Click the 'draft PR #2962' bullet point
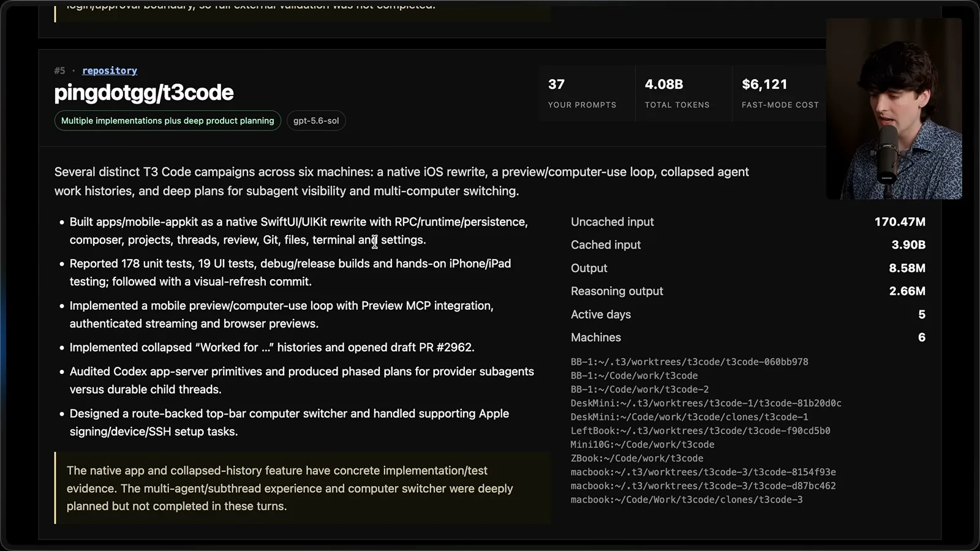 coord(272,348)
